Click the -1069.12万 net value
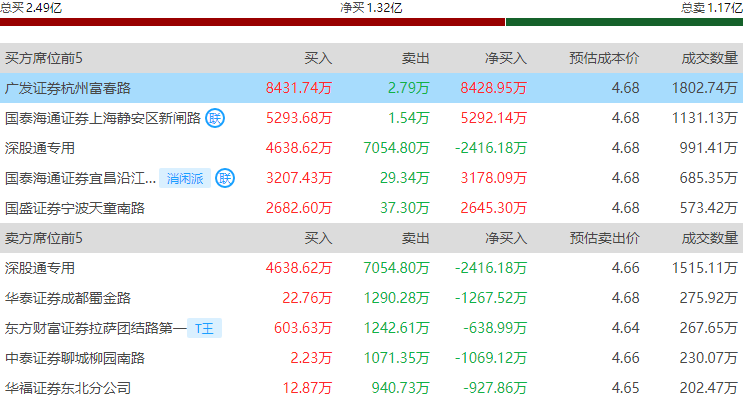743x401 pixels. [491, 358]
